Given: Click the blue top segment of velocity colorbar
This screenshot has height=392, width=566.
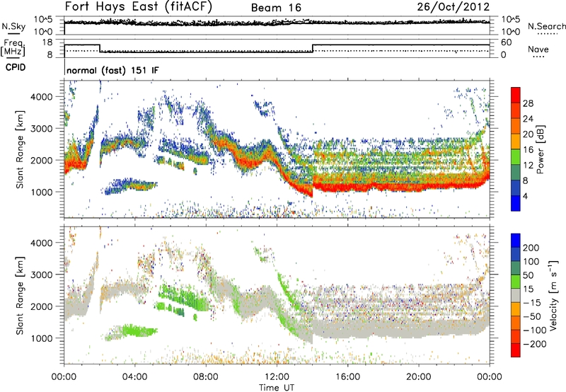Looking at the screenshot, I should coord(516,241).
